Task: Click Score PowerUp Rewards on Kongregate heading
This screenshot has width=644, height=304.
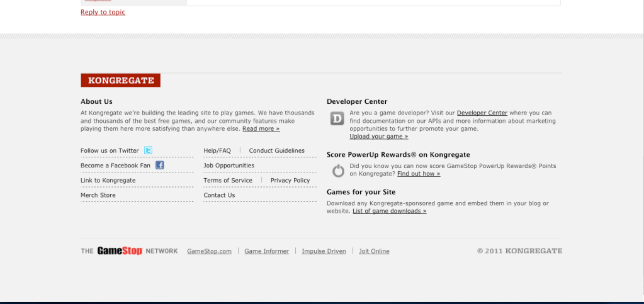Action: (398, 155)
